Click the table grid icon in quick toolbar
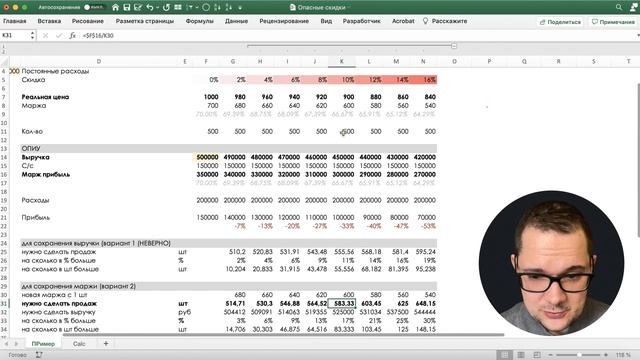 point(178,7)
